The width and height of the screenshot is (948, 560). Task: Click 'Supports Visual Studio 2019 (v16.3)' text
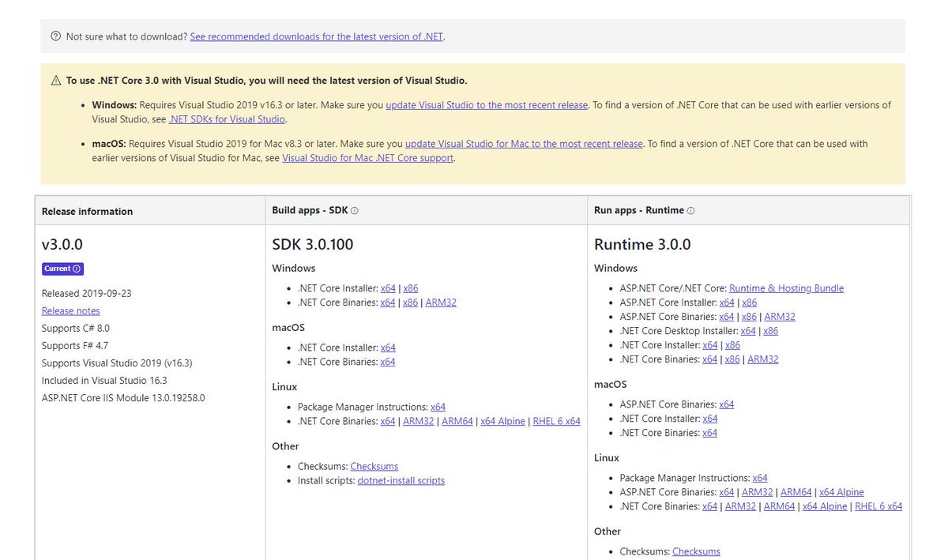coord(117,363)
